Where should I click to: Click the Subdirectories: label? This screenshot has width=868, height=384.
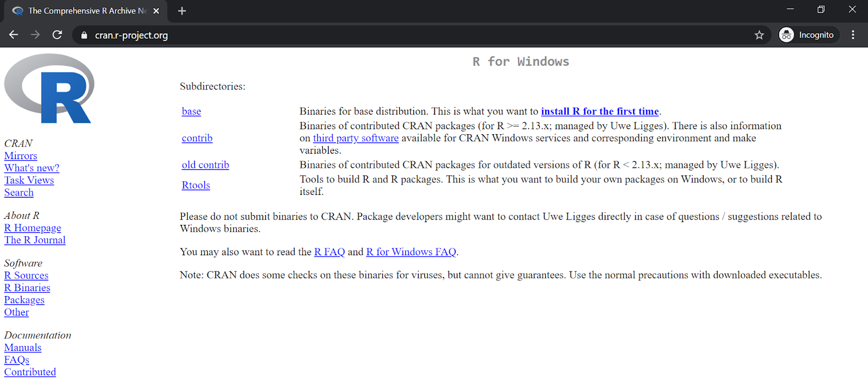213,86
